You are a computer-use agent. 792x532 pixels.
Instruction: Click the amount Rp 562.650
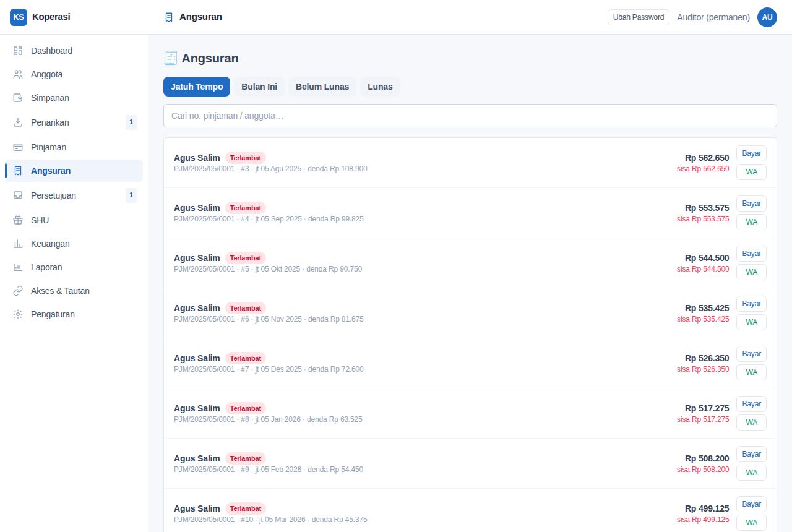click(x=707, y=158)
